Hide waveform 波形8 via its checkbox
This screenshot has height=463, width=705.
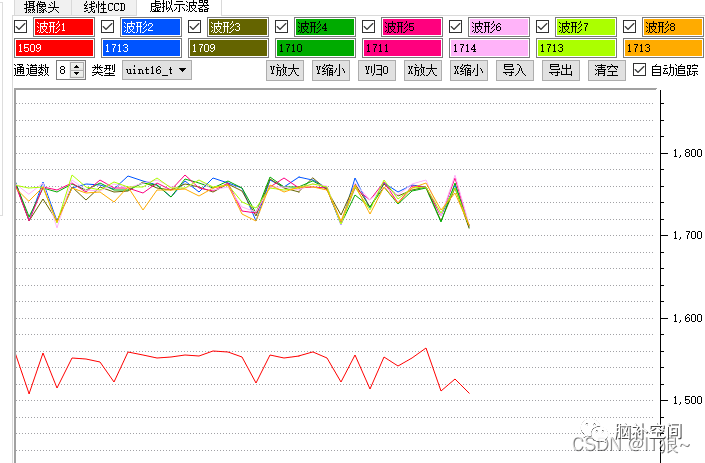tap(629, 27)
